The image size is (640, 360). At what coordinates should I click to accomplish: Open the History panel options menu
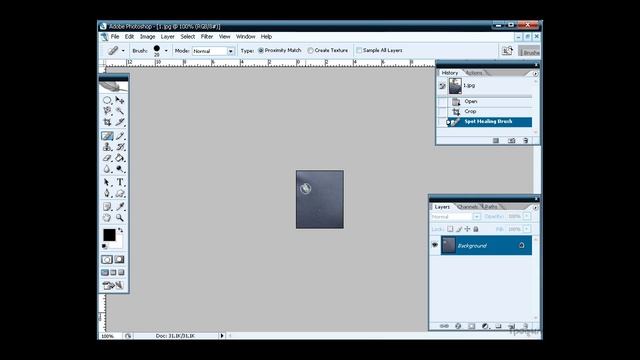click(x=535, y=74)
